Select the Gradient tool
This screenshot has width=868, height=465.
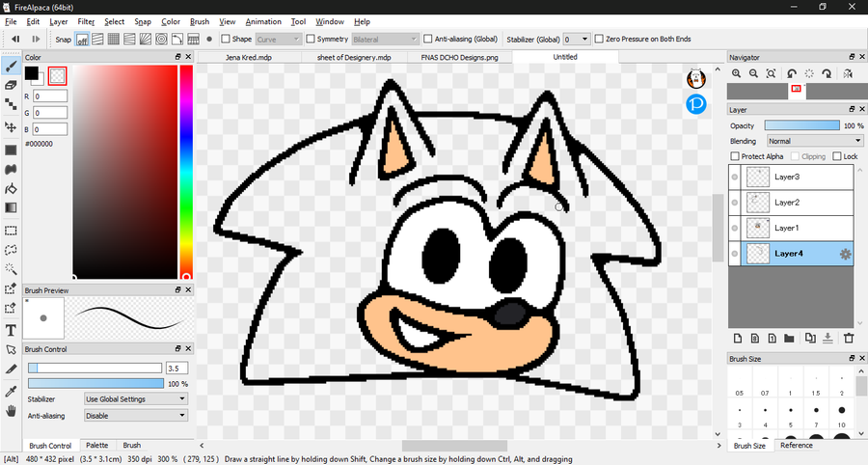(x=11, y=207)
